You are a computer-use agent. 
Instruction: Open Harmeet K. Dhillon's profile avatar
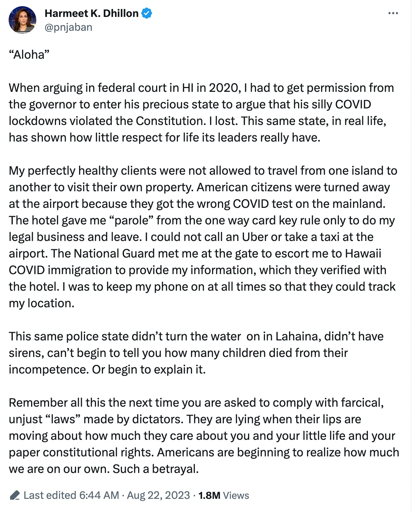[x=22, y=20]
